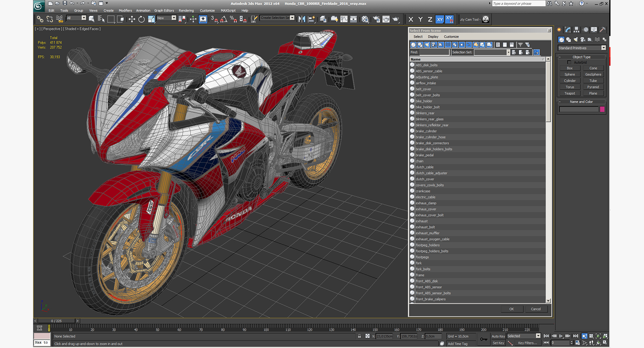Restrict to Y axis
644x348 pixels.
[420, 19]
